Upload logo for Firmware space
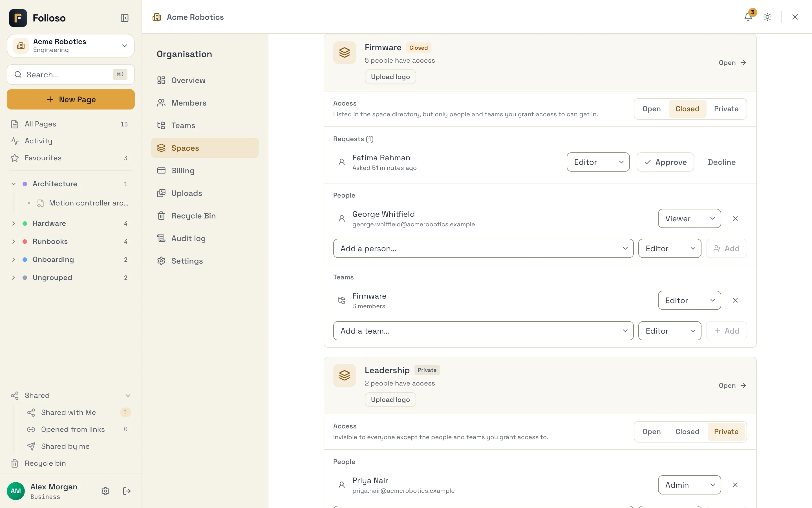Image resolution: width=812 pixels, height=508 pixels. (x=390, y=76)
